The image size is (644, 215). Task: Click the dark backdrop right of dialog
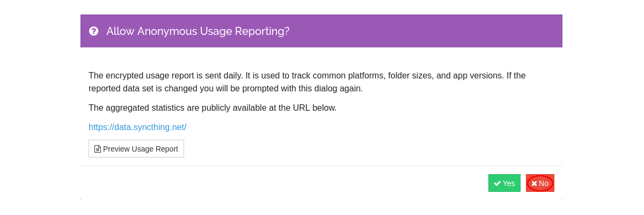click(x=603, y=107)
